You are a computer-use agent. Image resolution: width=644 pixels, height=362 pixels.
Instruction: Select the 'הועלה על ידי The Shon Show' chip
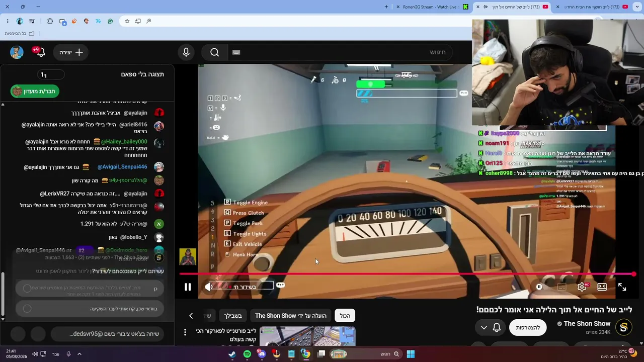291,316
